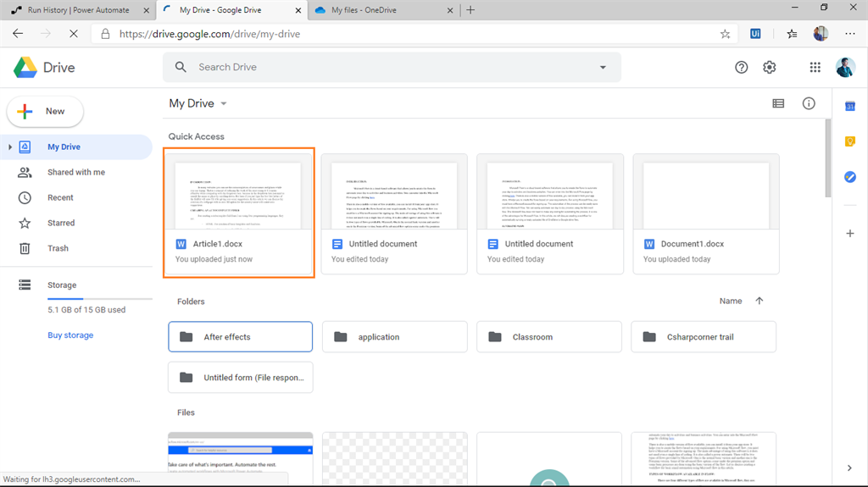The width and height of the screenshot is (868, 487).
Task: Click the 5.1 GB of 15 GB used text
Action: click(86, 310)
